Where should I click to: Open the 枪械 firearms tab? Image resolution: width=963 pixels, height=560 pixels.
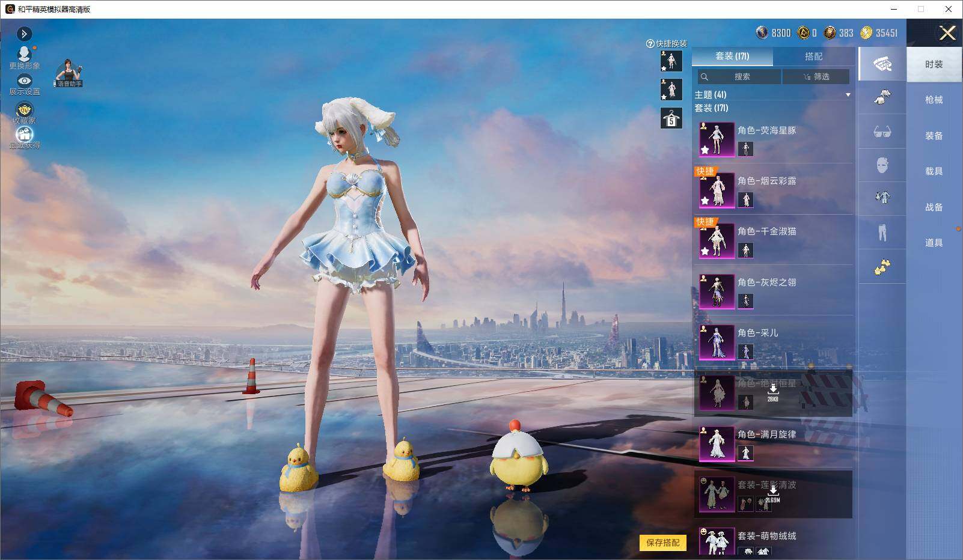tap(934, 100)
